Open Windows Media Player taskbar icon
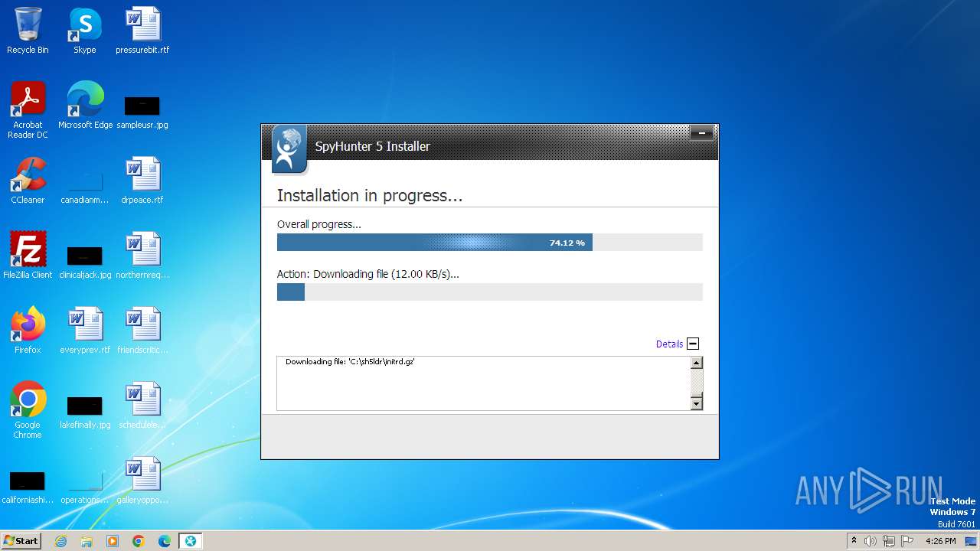This screenshot has height=551, width=980. 113,541
